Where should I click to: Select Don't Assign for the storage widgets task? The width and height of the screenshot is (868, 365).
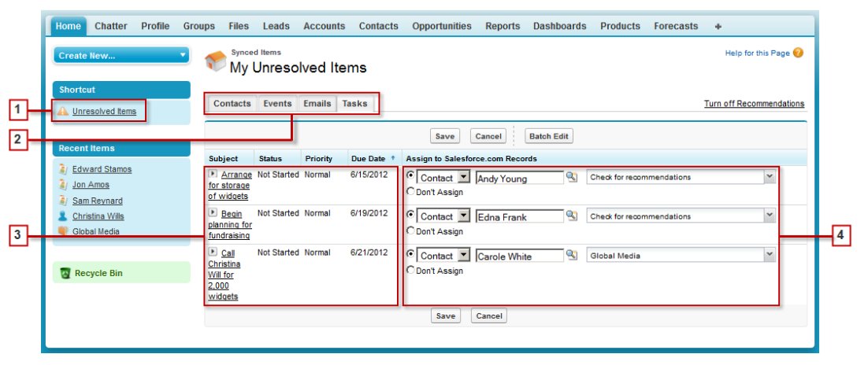pyautogui.click(x=410, y=191)
